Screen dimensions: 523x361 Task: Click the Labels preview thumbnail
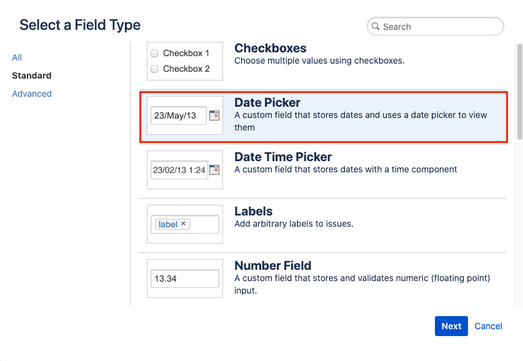pos(185,224)
